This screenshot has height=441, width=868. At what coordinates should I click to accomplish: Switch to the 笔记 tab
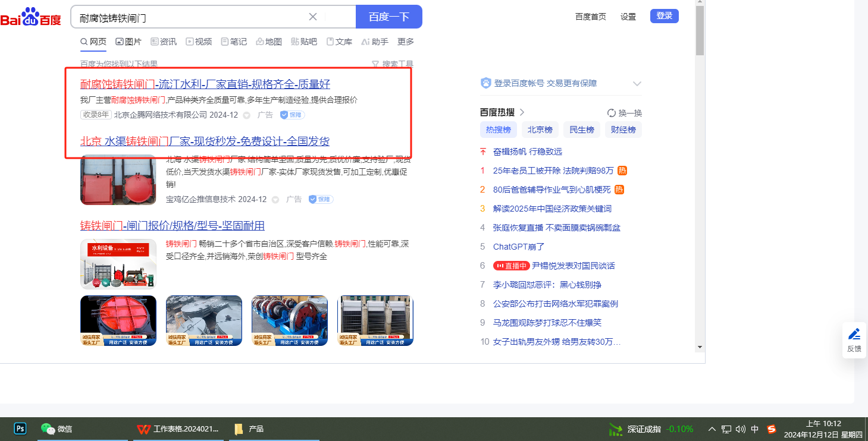click(234, 42)
